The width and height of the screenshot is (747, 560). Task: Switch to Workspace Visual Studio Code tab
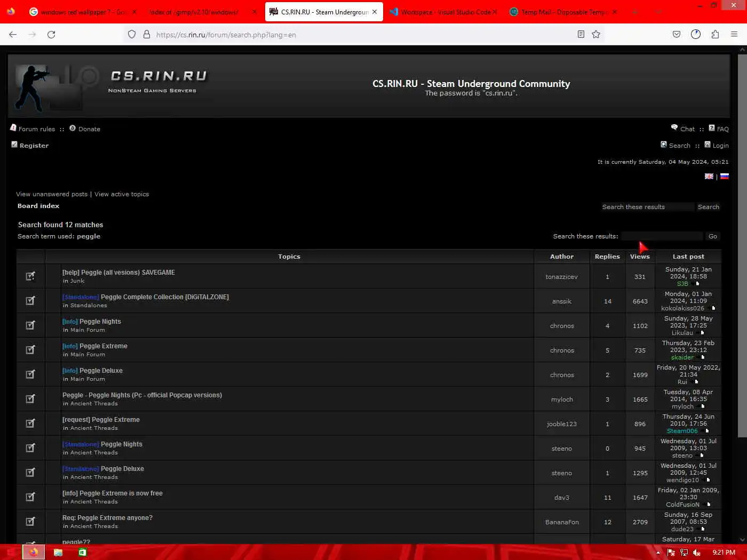click(444, 12)
